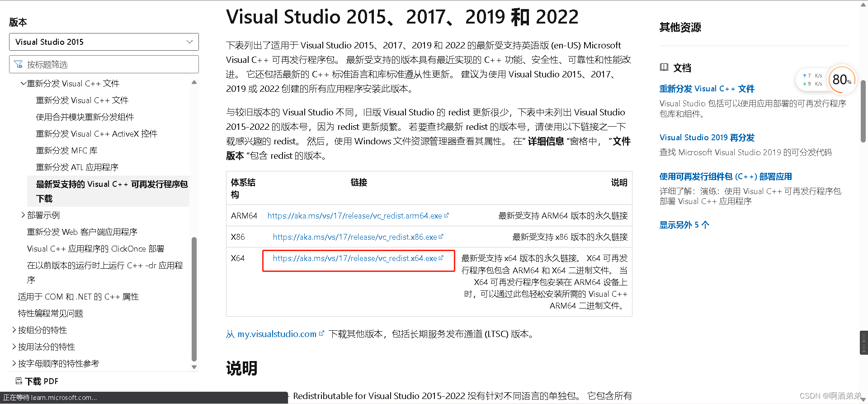Open the vc_redist.arm64.exe download link
This screenshot has height=404, width=868.
pos(354,215)
